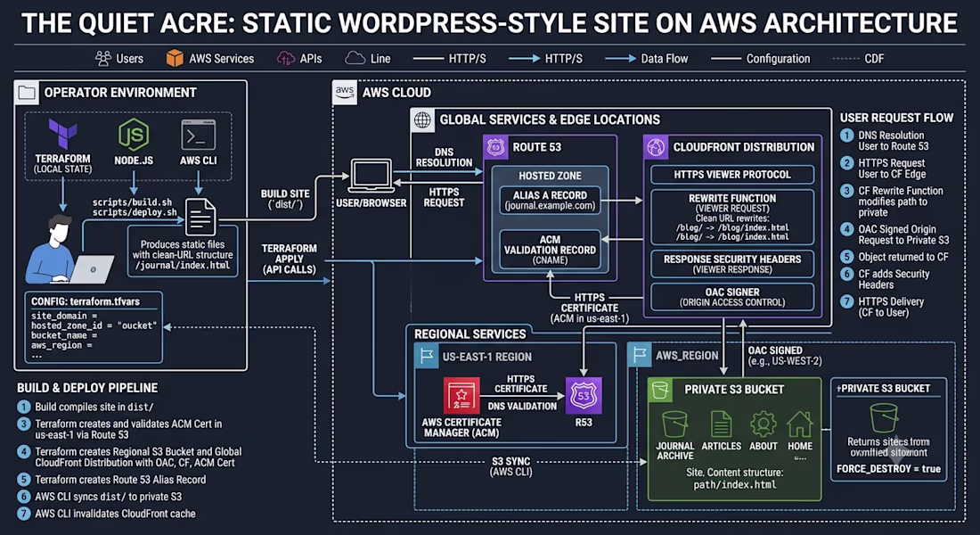This screenshot has width=980, height=535.
Task: Click the "TERRAFORM APPLY" label
Action: tap(289, 253)
